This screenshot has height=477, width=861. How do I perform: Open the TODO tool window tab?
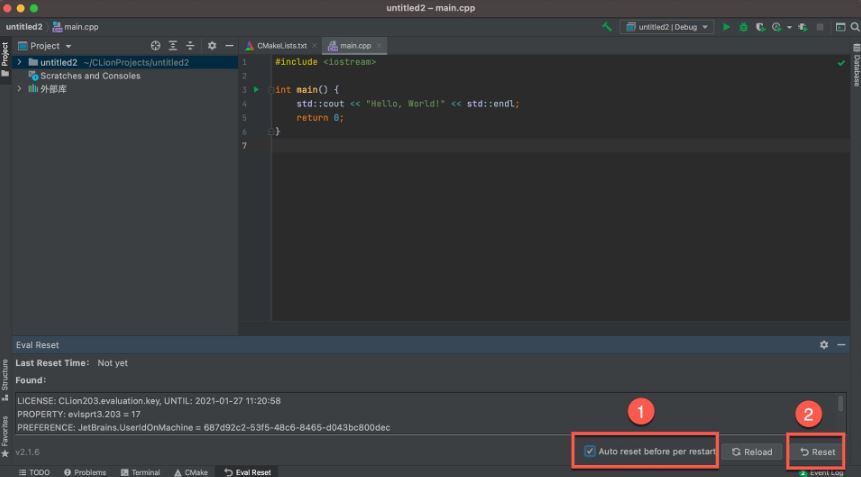click(x=34, y=472)
